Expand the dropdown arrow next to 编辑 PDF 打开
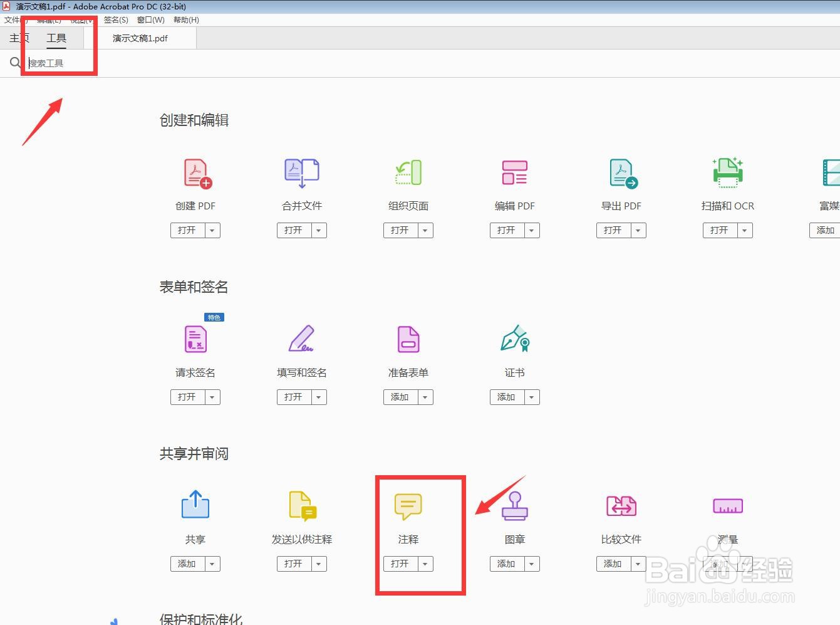The height and width of the screenshot is (625, 840). [531, 230]
